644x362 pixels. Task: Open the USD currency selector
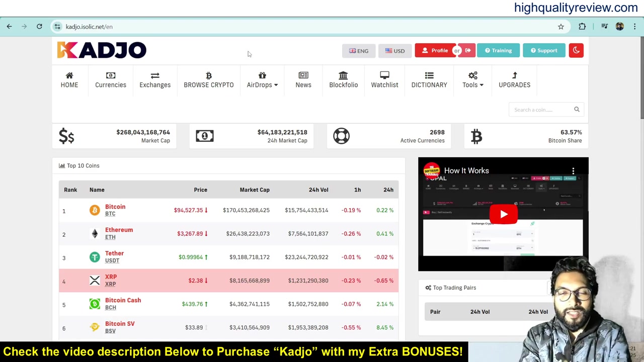tap(395, 51)
